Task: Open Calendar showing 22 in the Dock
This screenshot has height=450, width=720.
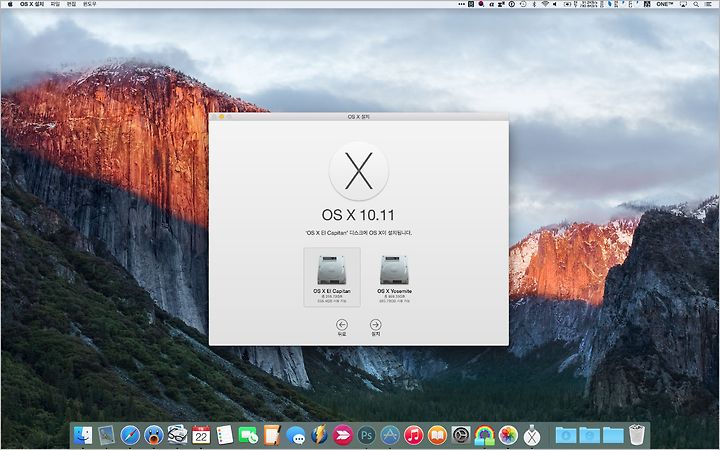Action: [x=201, y=435]
